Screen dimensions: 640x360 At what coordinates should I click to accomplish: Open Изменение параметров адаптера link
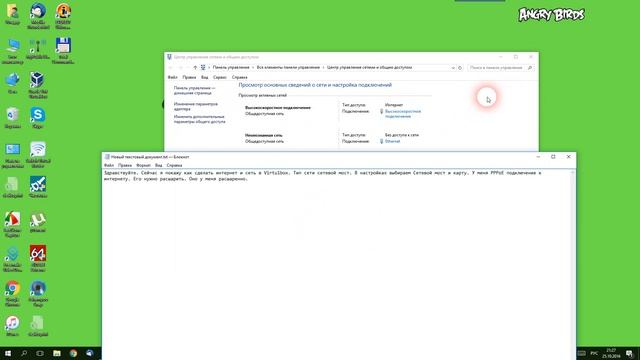pyautogui.click(x=196, y=107)
